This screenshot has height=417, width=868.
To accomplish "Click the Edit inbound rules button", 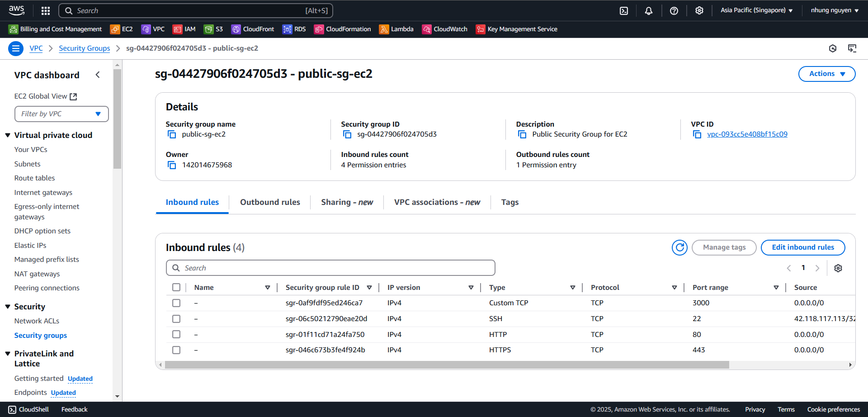I will (803, 247).
